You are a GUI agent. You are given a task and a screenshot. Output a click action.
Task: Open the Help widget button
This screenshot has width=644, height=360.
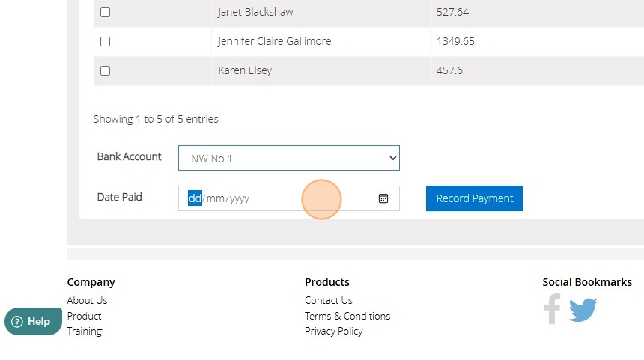point(33,321)
